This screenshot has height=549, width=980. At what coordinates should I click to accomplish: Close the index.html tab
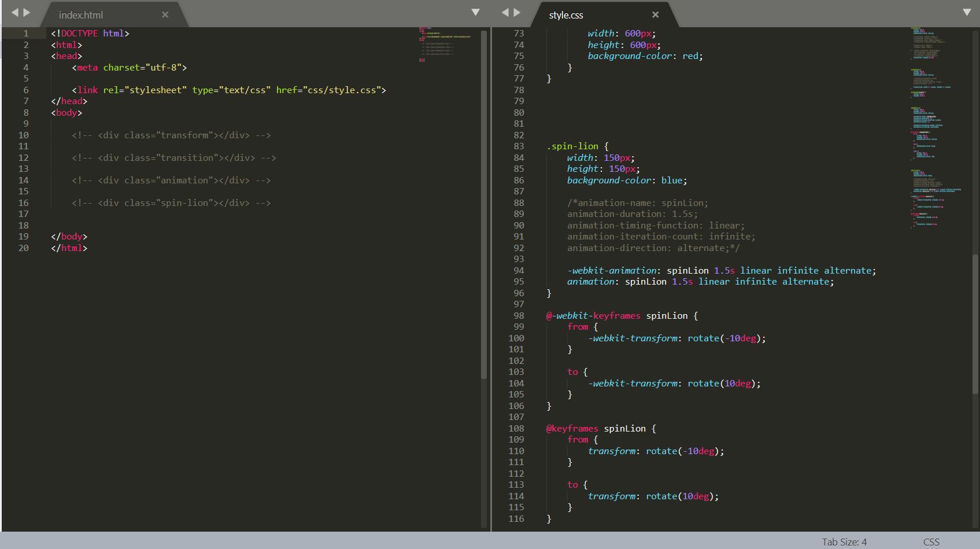coord(165,15)
